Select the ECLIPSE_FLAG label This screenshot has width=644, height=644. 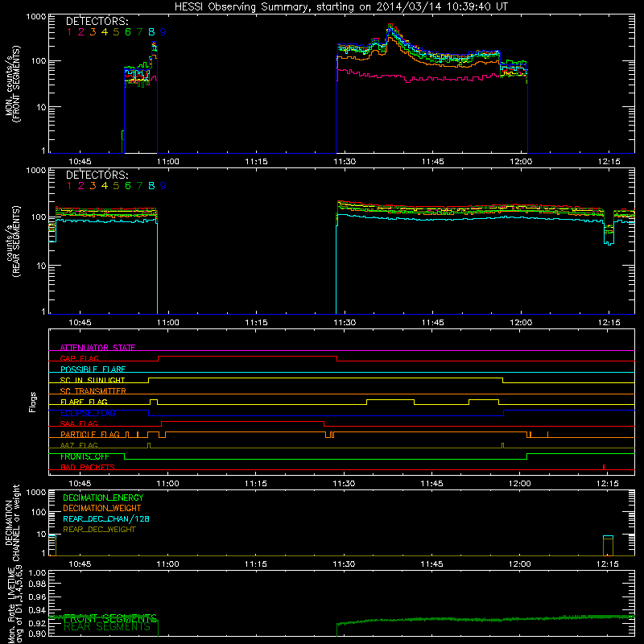[88, 413]
